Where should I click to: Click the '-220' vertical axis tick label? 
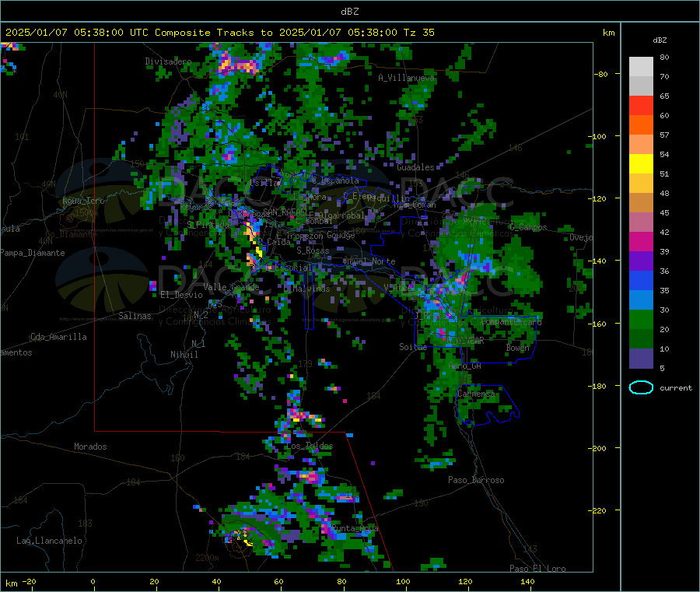(x=597, y=511)
